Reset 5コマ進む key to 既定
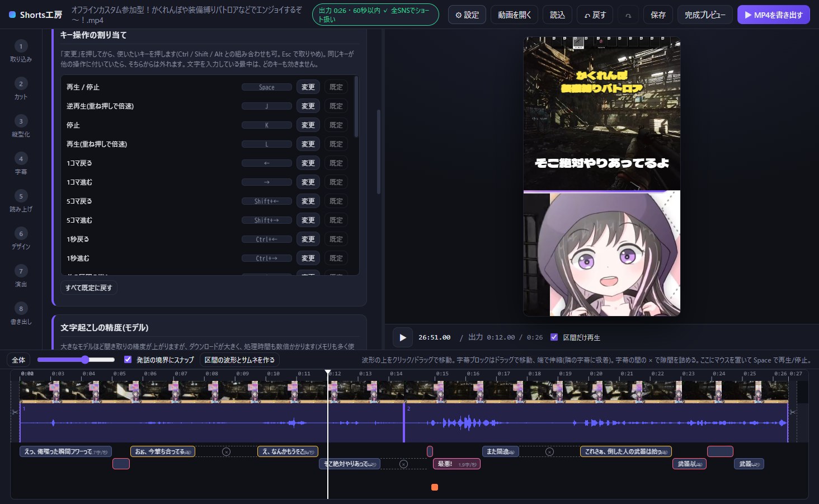This screenshot has height=504, width=819. tap(336, 220)
